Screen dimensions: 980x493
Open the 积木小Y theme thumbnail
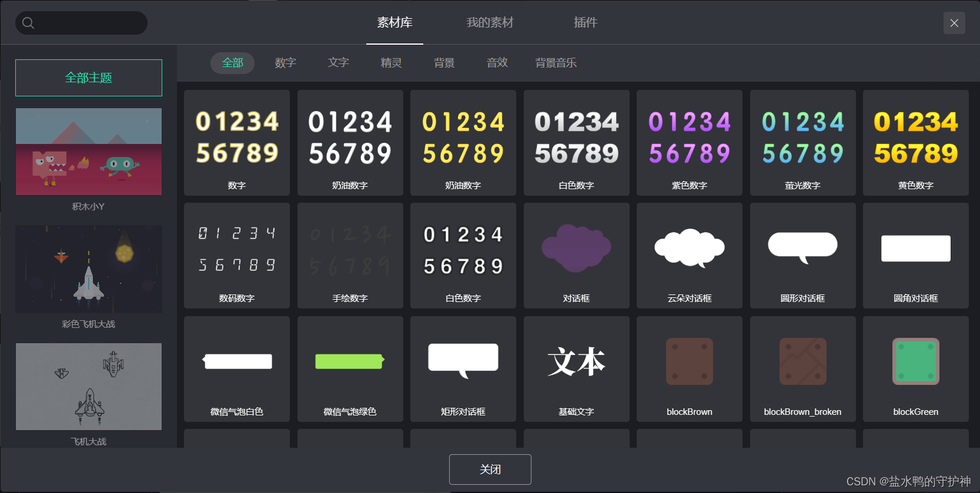[x=89, y=152]
